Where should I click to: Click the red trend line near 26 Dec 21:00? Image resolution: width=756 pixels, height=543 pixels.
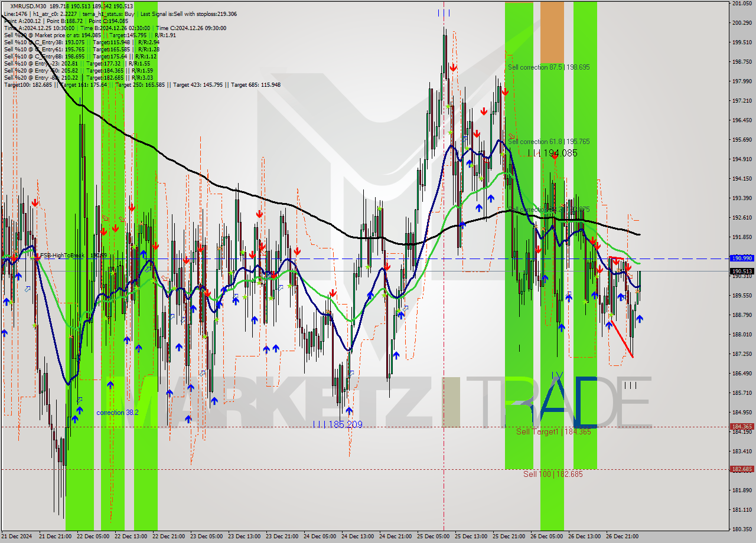click(621, 339)
